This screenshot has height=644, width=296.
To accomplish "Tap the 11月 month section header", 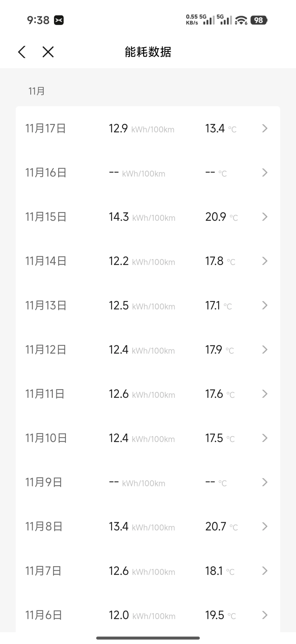I will pos(37,91).
